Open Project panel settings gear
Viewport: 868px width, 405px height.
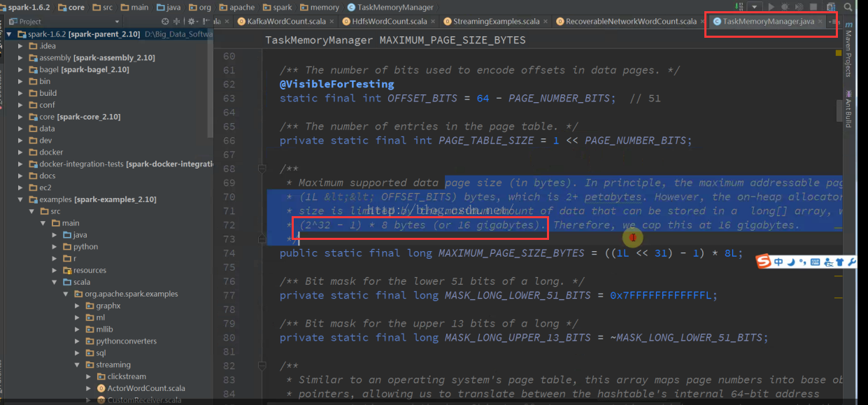click(192, 21)
